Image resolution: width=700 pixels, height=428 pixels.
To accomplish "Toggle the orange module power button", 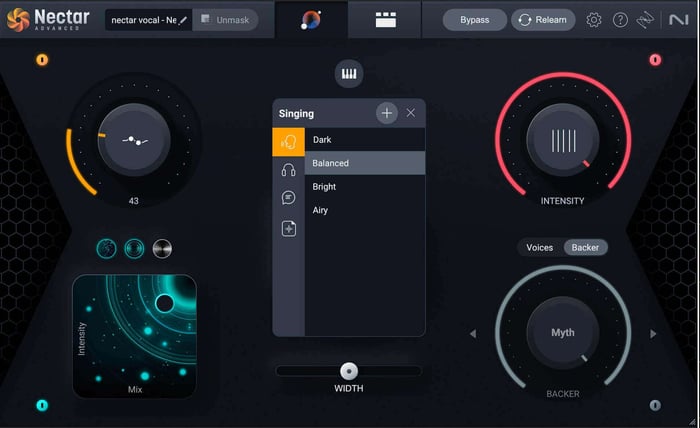I will pos(42,60).
